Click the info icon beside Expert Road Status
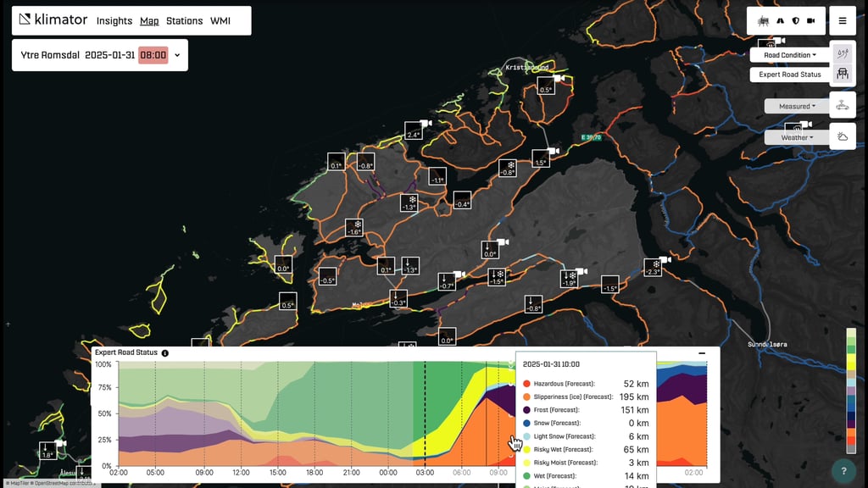 coord(164,352)
